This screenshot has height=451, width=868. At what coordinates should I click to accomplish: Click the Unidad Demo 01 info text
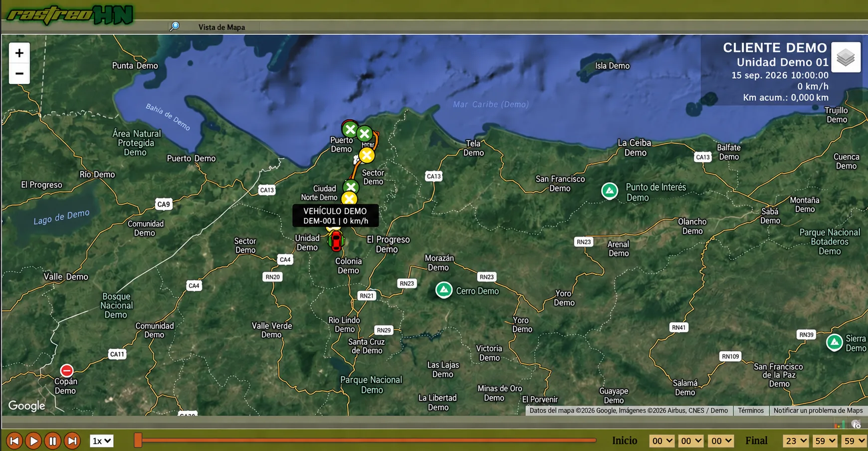point(782,62)
